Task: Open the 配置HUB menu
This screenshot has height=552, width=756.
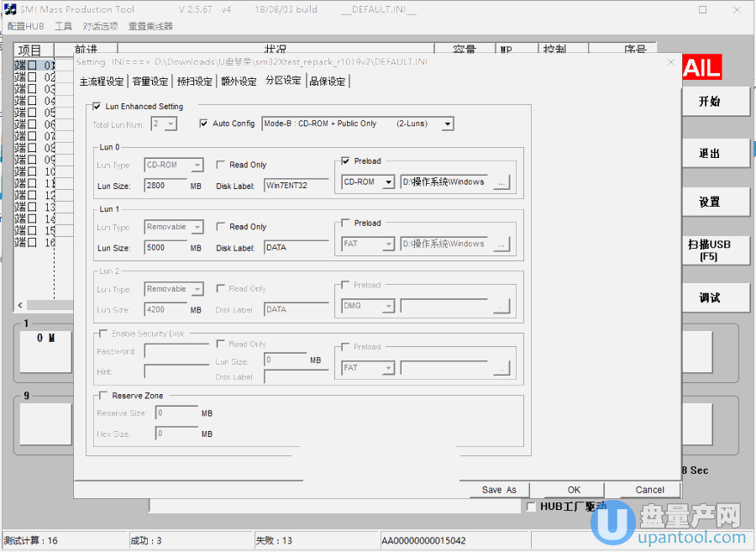Action: click(x=25, y=26)
